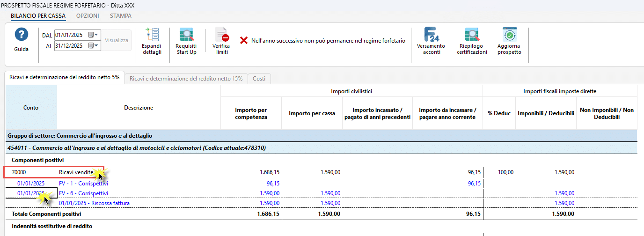Click the Descrizione column header
Image resolution: width=644 pixels, height=236 pixels.
click(139, 108)
